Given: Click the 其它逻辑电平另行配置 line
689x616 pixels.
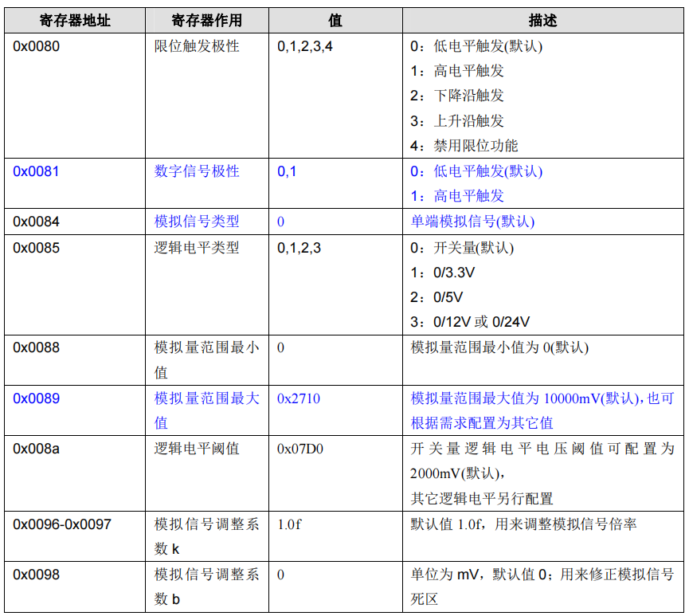Looking at the screenshot, I should coord(482,499).
